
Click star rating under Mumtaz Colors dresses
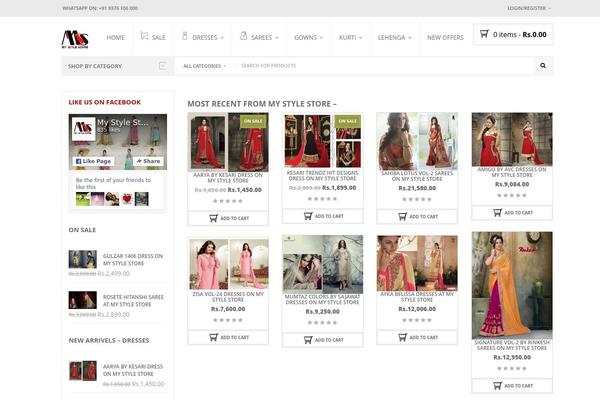[x=323, y=323]
